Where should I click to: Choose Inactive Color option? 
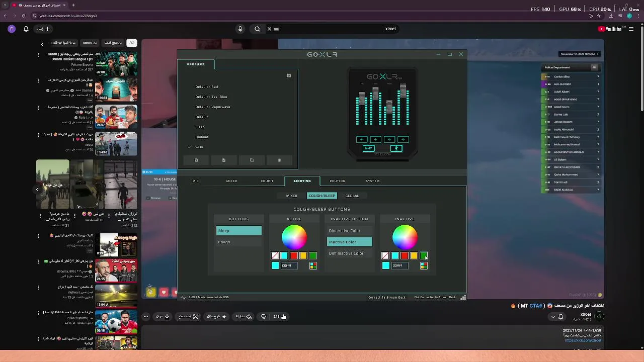point(350,242)
